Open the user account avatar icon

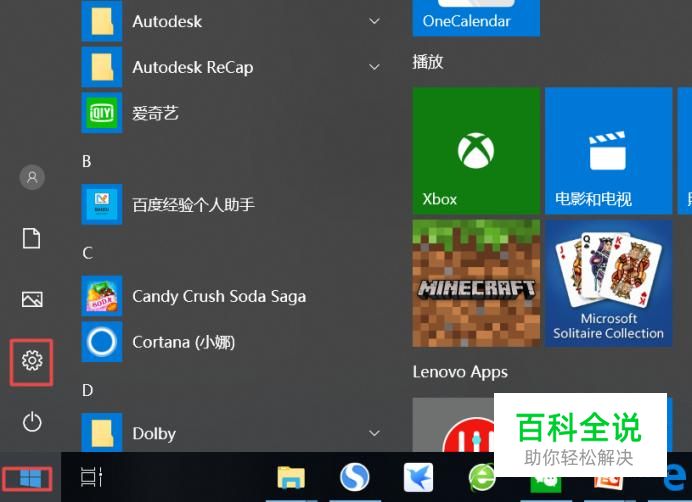[32, 177]
